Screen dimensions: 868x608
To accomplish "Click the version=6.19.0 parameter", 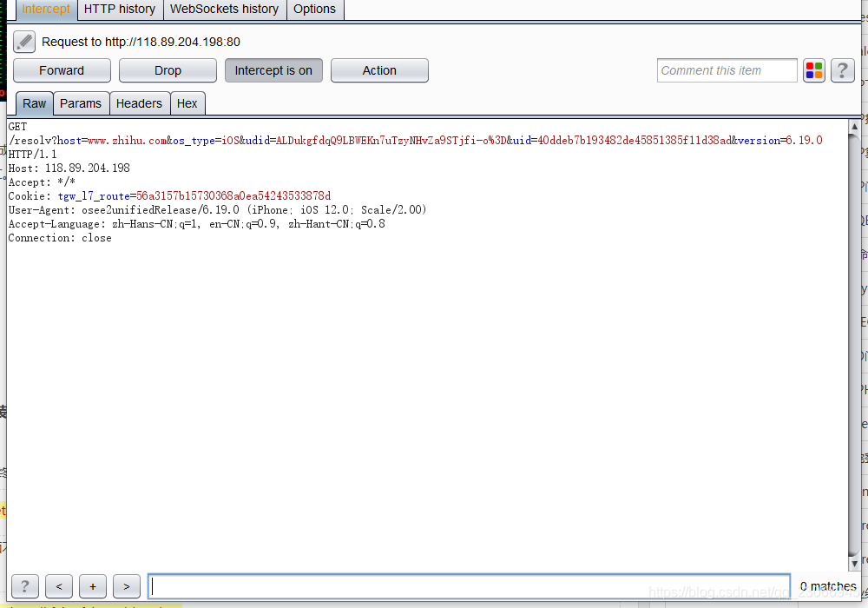I will point(780,141).
